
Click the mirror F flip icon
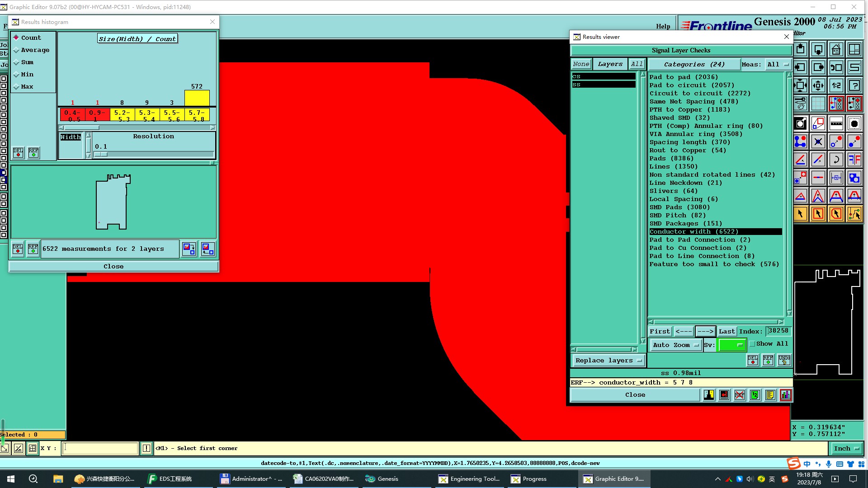[x=854, y=160]
